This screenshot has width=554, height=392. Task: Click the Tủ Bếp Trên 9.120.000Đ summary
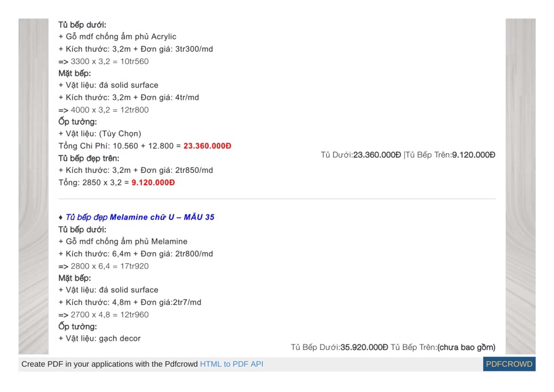pos(450,155)
